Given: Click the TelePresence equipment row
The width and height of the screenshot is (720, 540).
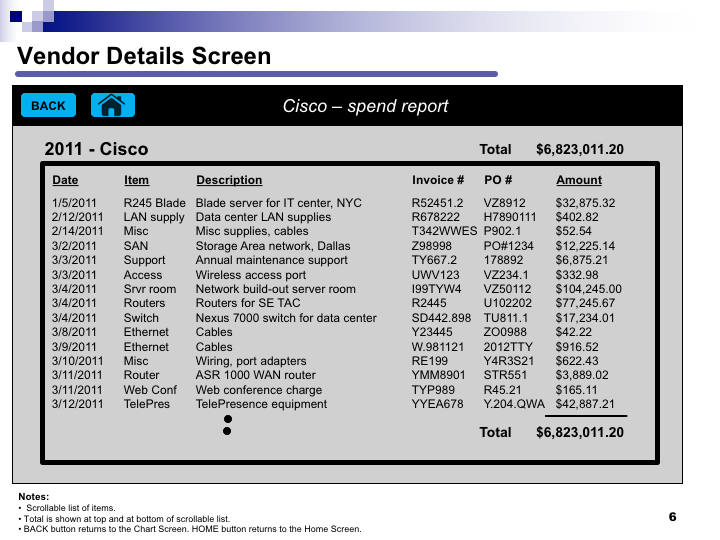Looking at the screenshot, I should pos(261,405).
